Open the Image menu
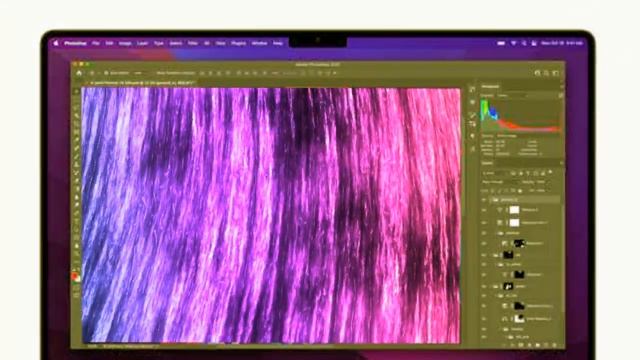 pos(125,43)
